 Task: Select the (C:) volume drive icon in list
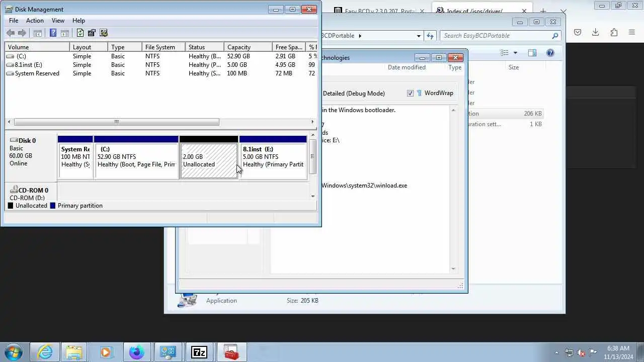[x=10, y=56]
